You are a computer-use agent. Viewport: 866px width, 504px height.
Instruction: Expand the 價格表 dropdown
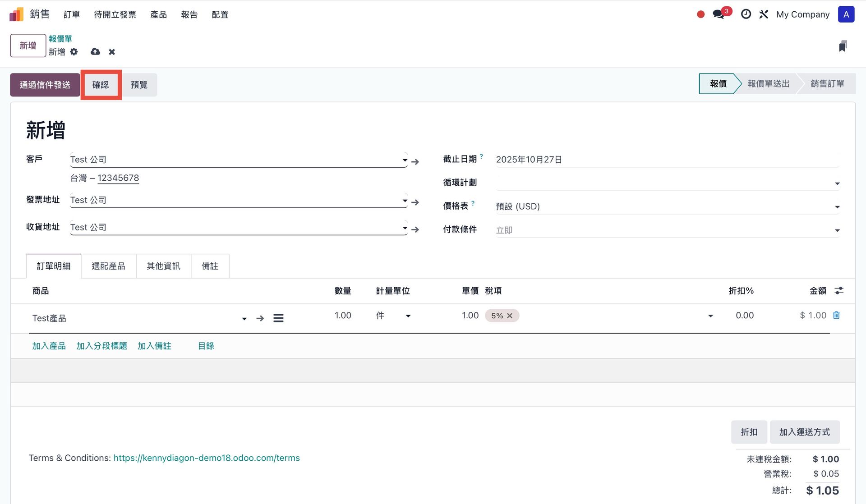click(x=837, y=207)
